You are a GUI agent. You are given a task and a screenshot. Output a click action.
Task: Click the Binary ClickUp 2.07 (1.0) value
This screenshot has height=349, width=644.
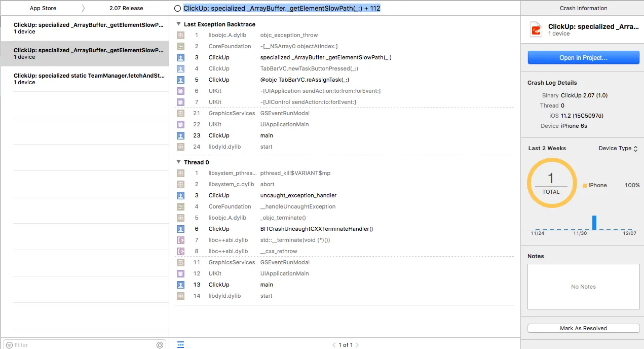584,95
